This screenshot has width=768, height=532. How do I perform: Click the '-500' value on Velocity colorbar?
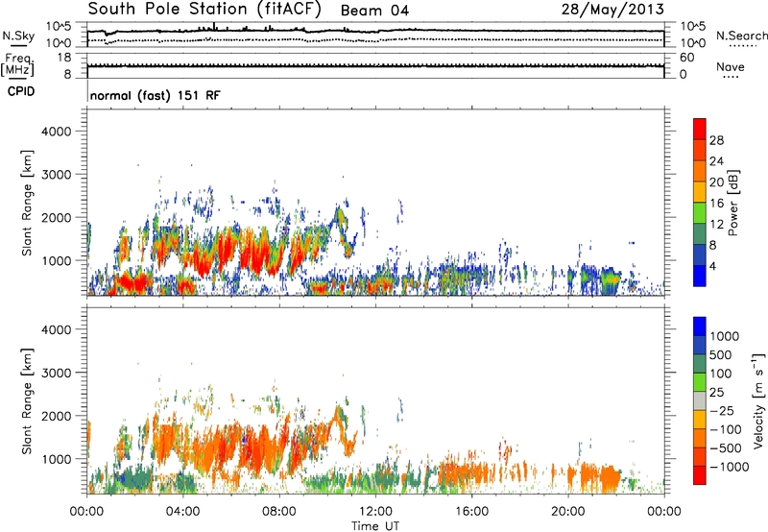(x=726, y=448)
